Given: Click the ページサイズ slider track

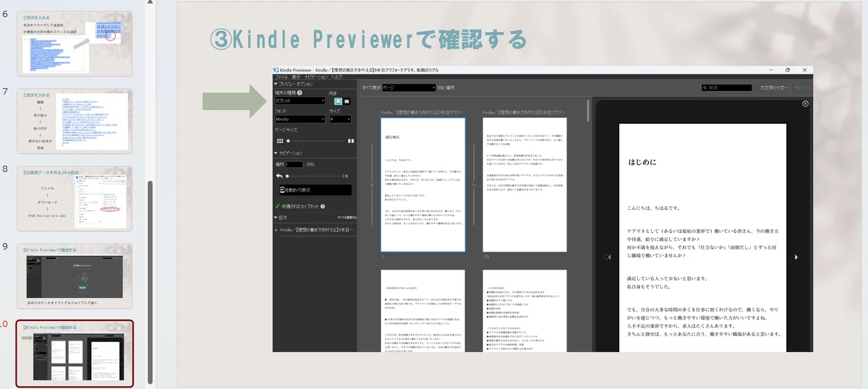Looking at the screenshot, I should (315, 140).
